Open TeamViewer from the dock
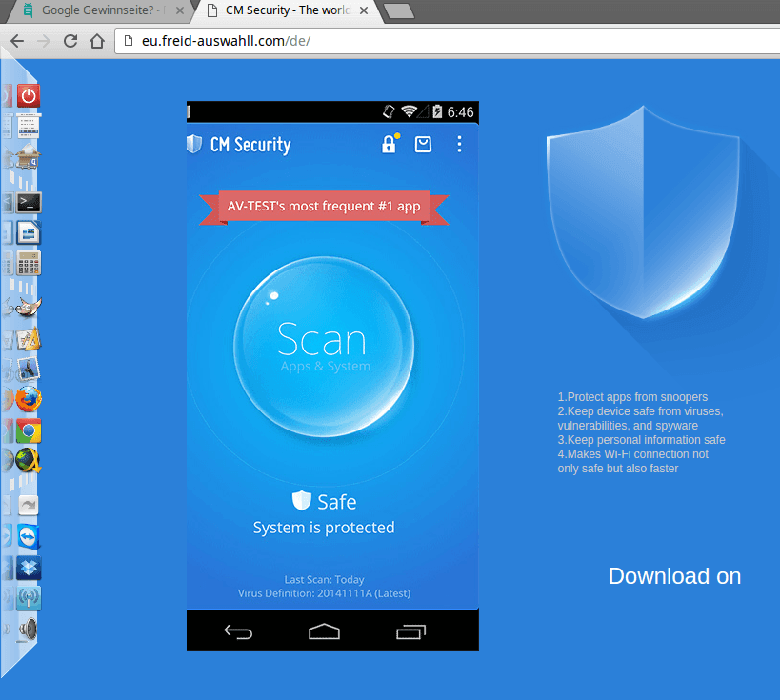 click(x=29, y=537)
